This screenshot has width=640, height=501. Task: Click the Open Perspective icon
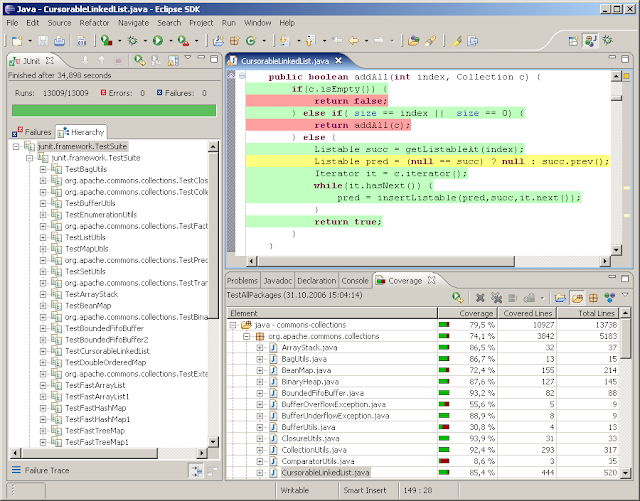(x=573, y=40)
